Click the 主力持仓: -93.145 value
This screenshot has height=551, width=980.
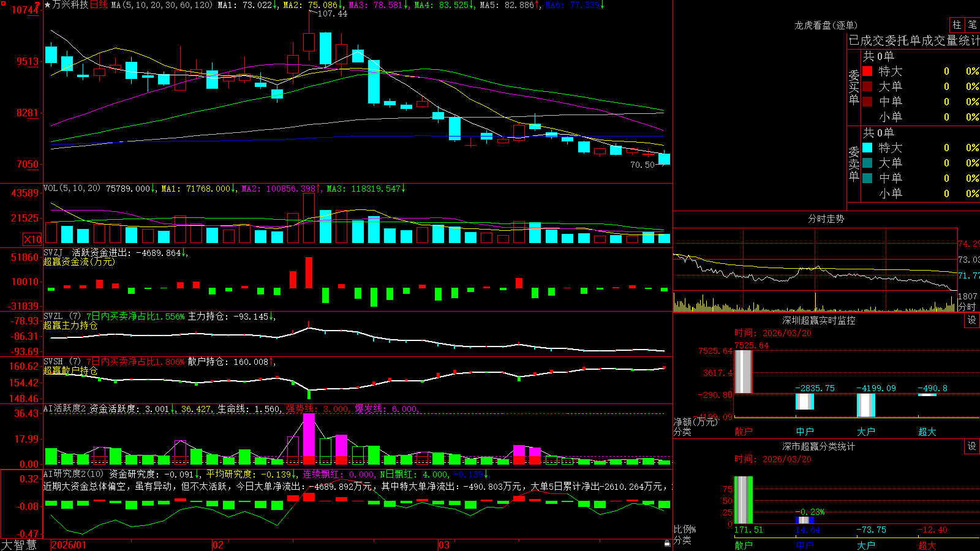(232, 317)
